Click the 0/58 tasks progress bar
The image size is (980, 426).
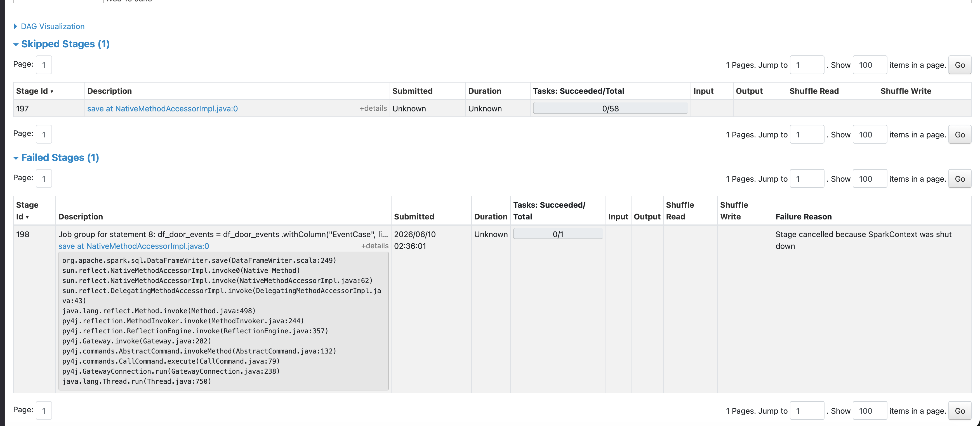coord(610,109)
